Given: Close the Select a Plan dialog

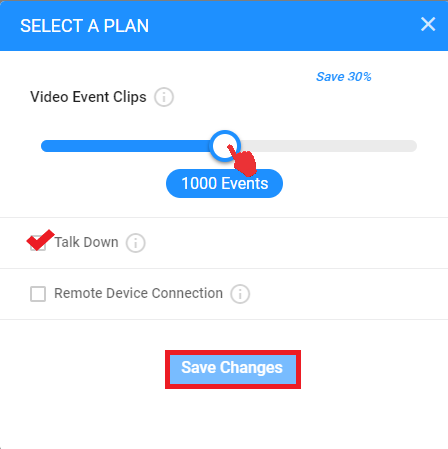Looking at the screenshot, I should click(x=428, y=24).
